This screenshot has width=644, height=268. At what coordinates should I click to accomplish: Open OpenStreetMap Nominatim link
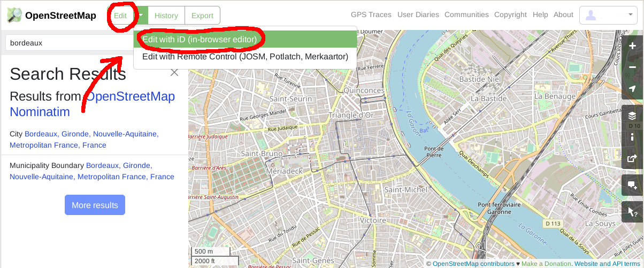(x=92, y=104)
